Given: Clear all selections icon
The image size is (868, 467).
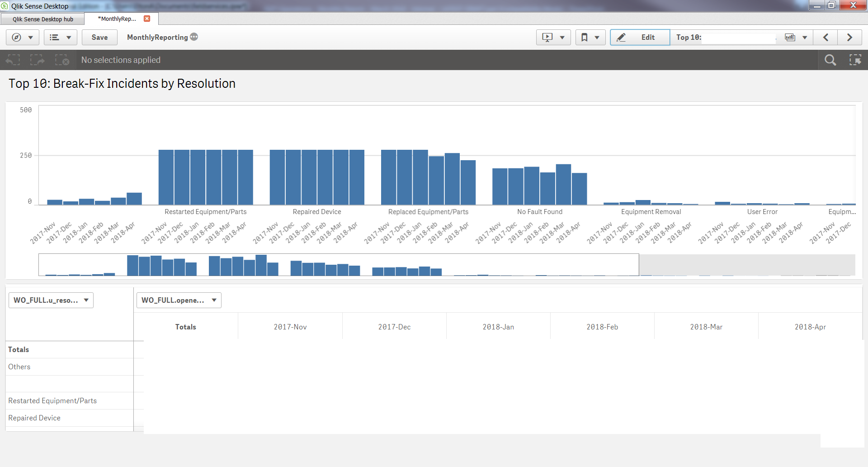Looking at the screenshot, I should click(x=62, y=60).
